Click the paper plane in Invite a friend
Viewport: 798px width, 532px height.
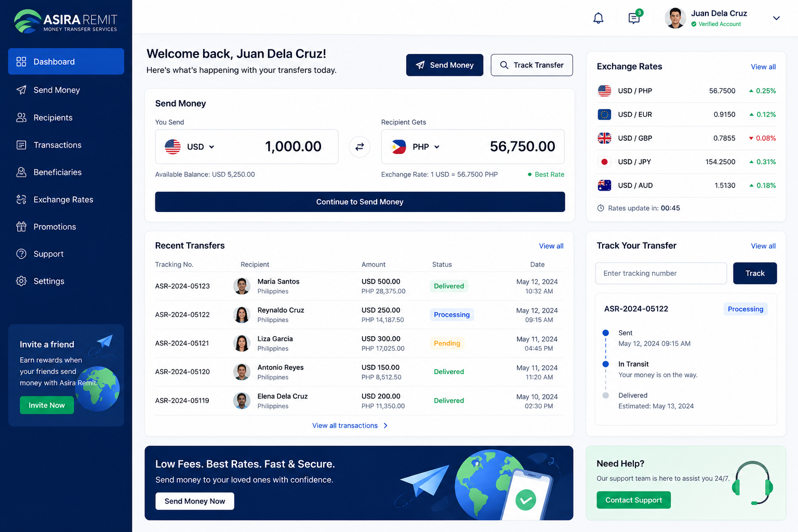pos(104,341)
